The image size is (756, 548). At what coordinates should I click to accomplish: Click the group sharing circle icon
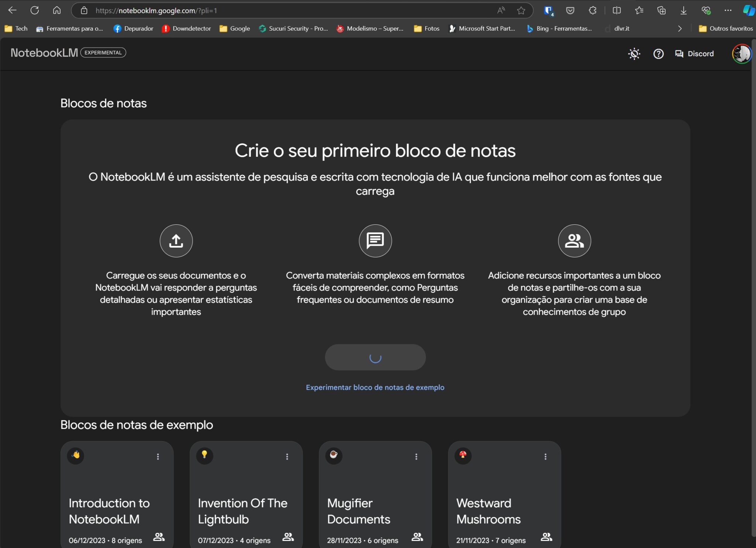(x=574, y=241)
